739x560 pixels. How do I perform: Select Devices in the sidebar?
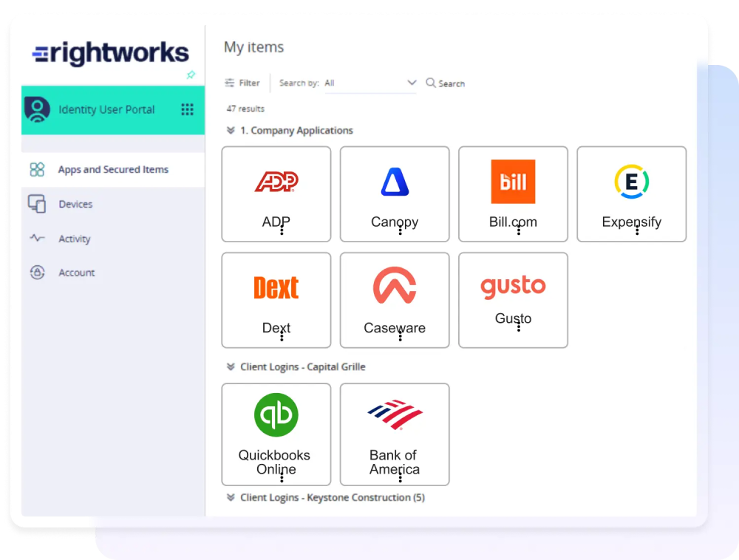[x=76, y=204]
